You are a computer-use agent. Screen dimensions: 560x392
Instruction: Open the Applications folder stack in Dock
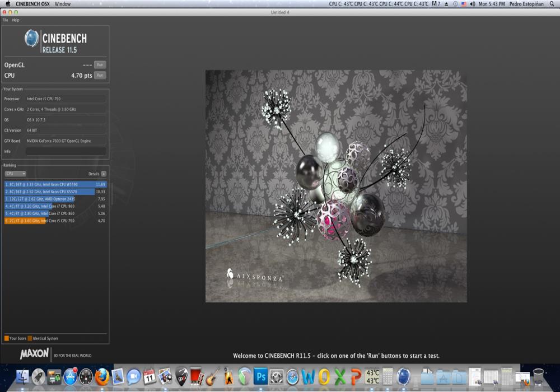[443, 377]
